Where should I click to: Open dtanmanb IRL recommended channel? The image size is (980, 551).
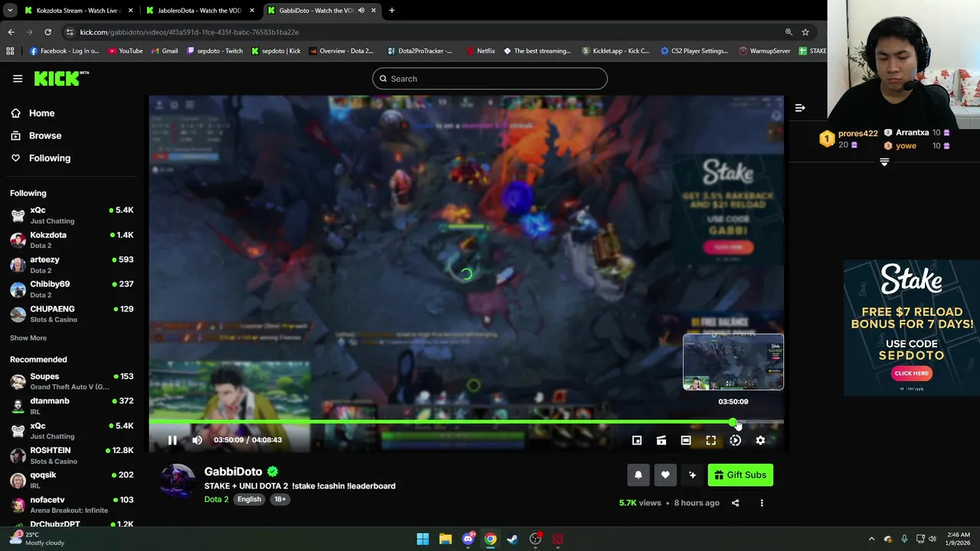(72, 406)
